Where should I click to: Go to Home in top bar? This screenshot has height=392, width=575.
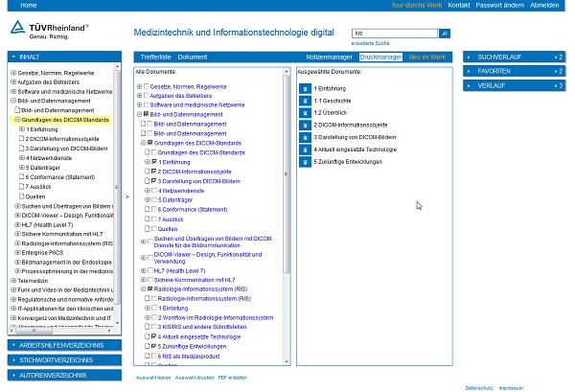click(29, 5)
